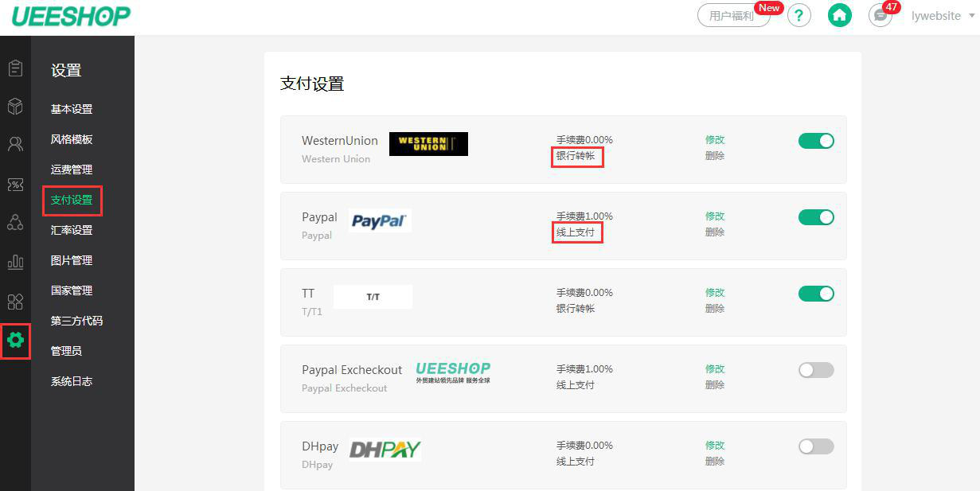Open 国家管理 in settings menu
Viewport: 980px width, 491px height.
(72, 290)
